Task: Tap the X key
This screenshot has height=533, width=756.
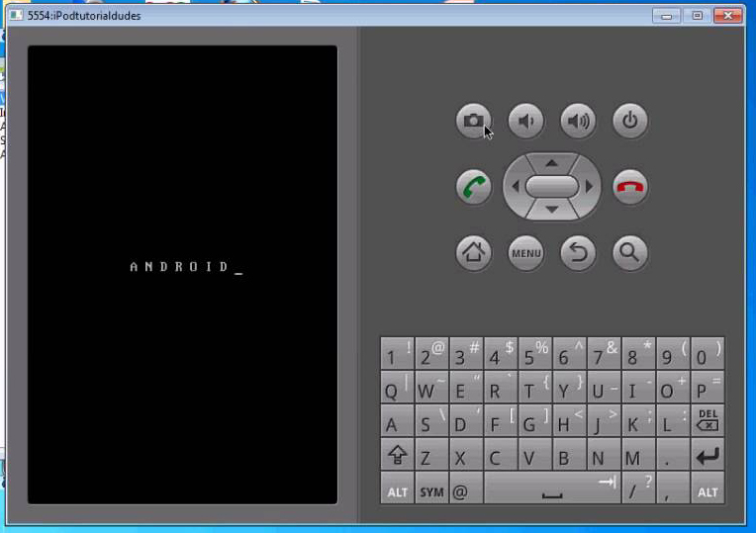Action: point(466,454)
